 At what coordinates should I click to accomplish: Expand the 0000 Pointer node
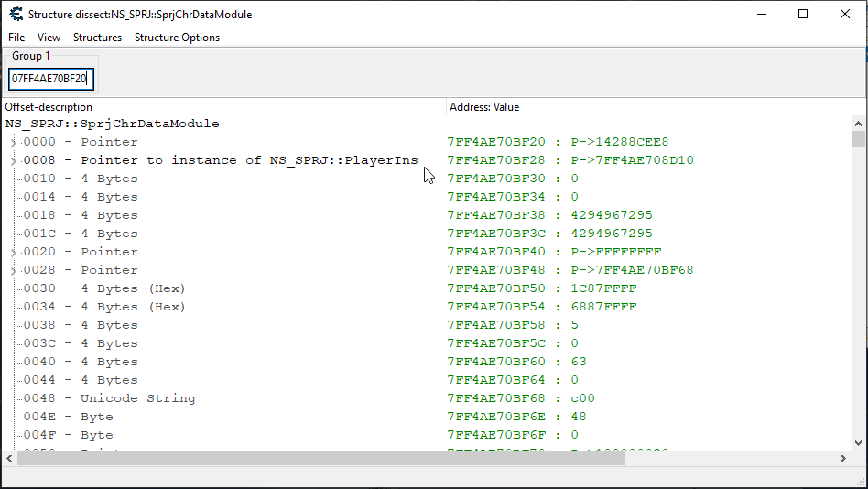13,142
